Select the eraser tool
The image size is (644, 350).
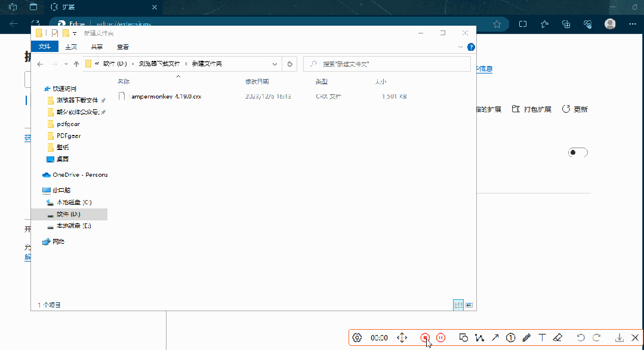557,337
